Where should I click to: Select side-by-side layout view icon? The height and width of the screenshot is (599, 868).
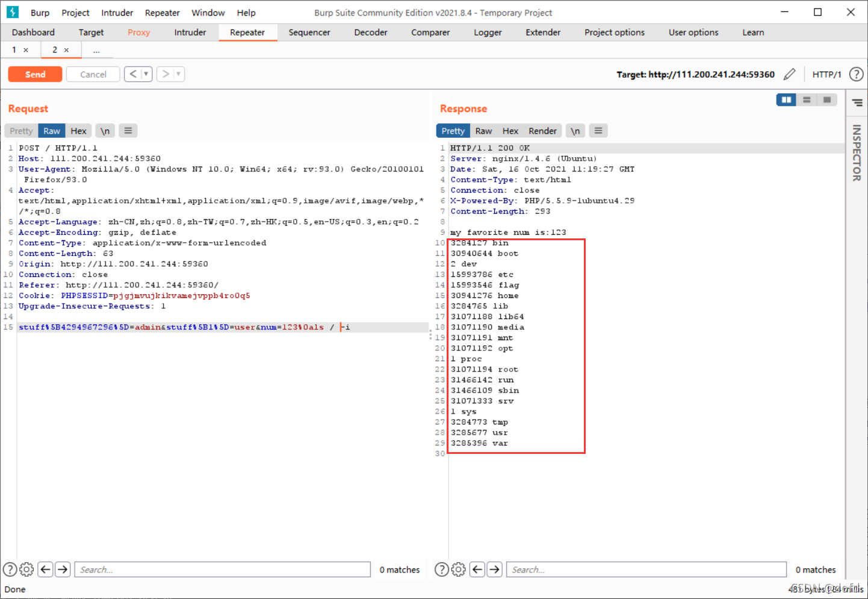click(786, 100)
